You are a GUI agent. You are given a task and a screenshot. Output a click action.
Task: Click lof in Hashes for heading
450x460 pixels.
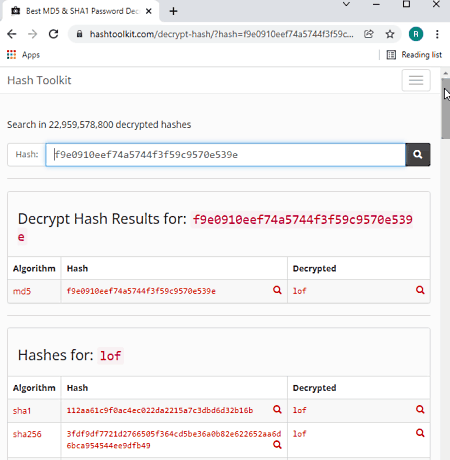[110, 356]
